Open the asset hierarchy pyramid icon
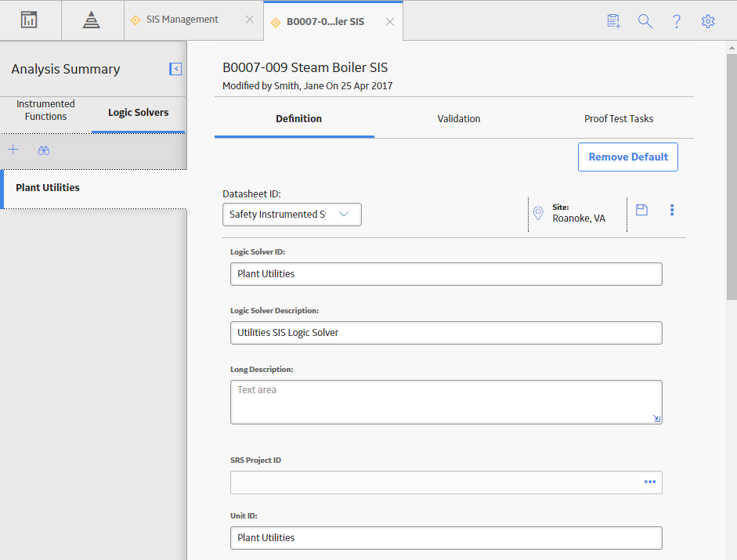The image size is (737, 560). pyautogui.click(x=91, y=20)
